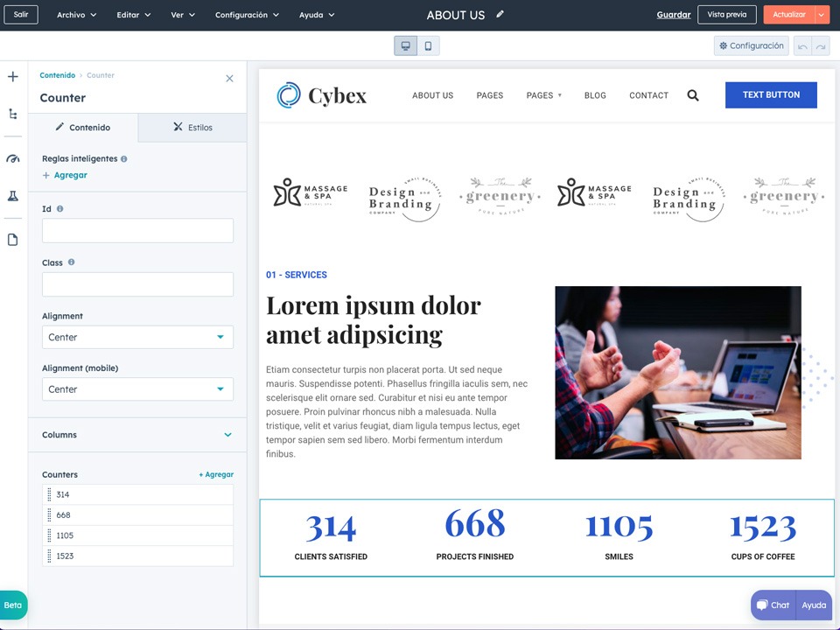Open the testing flask icon in sidebar
This screenshot has height=630, width=840.
pos(13,196)
